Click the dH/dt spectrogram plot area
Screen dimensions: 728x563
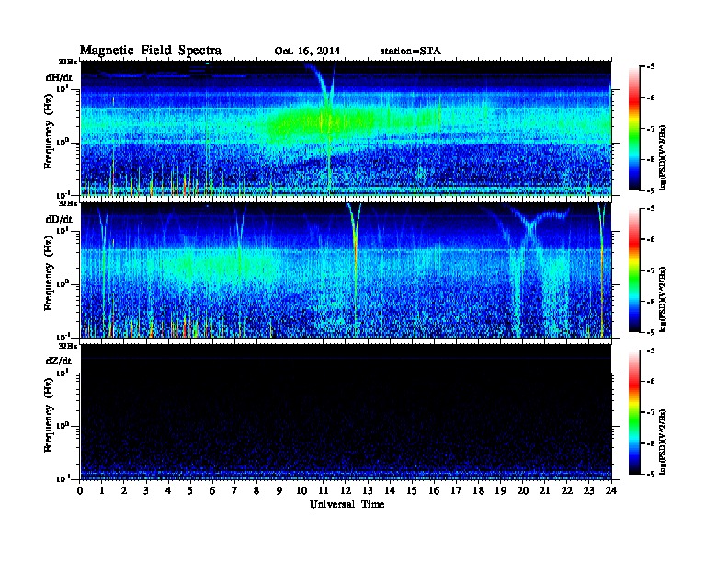pyautogui.click(x=347, y=128)
